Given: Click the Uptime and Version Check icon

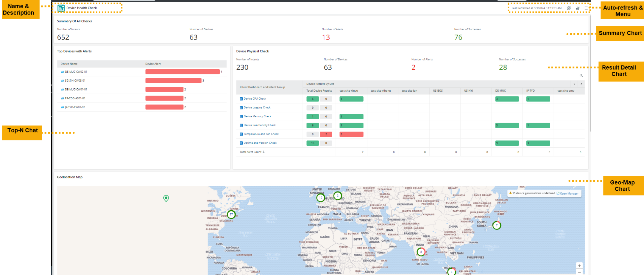Looking at the screenshot, I should click(x=241, y=143).
